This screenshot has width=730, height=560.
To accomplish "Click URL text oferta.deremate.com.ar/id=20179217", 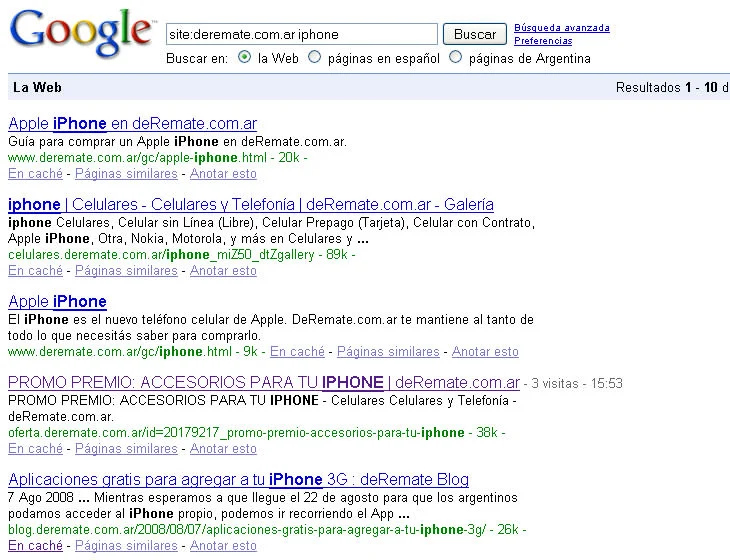I will 236,432.
